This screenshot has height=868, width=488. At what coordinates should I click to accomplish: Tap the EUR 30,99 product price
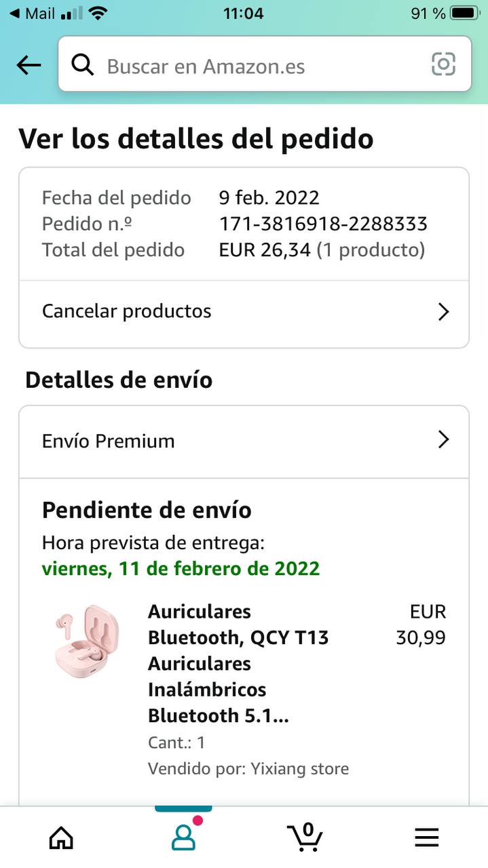click(x=421, y=625)
